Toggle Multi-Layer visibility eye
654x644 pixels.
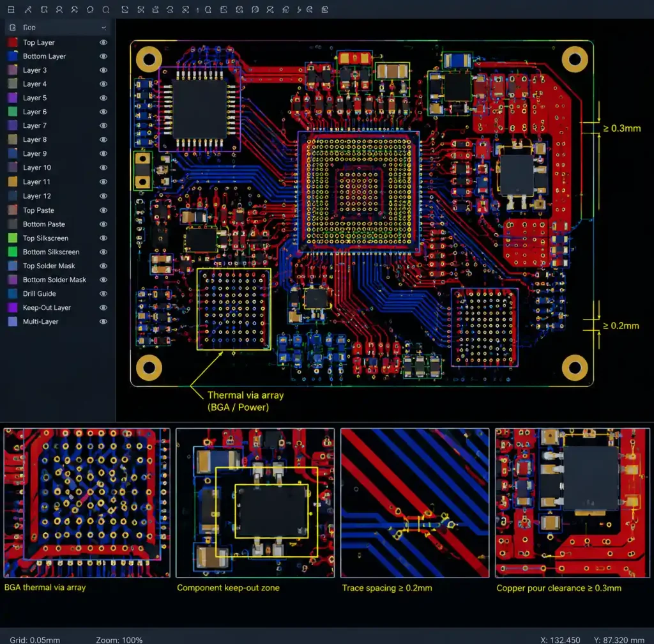tap(103, 321)
